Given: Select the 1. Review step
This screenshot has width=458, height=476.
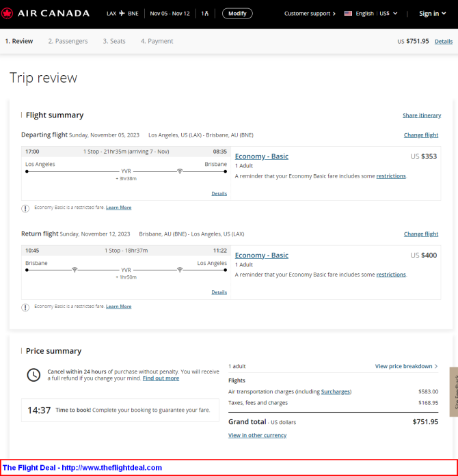Looking at the screenshot, I should pyautogui.click(x=19, y=41).
